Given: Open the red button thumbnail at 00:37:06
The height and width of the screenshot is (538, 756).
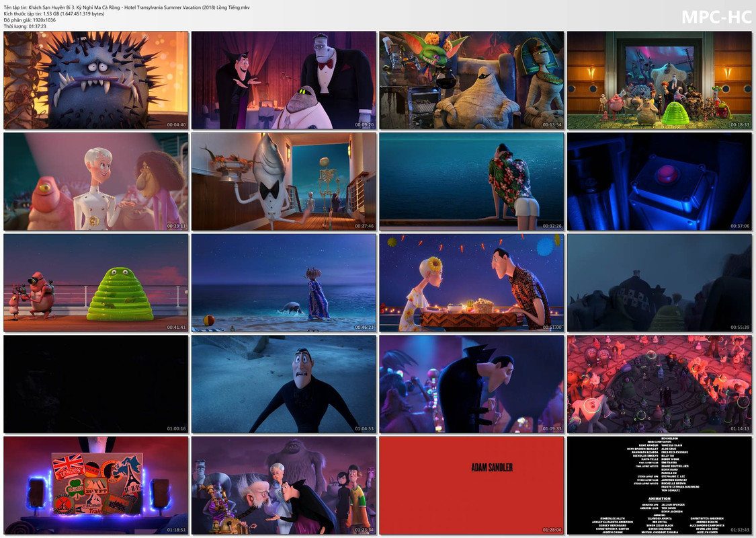Looking at the screenshot, I should pos(659,182).
